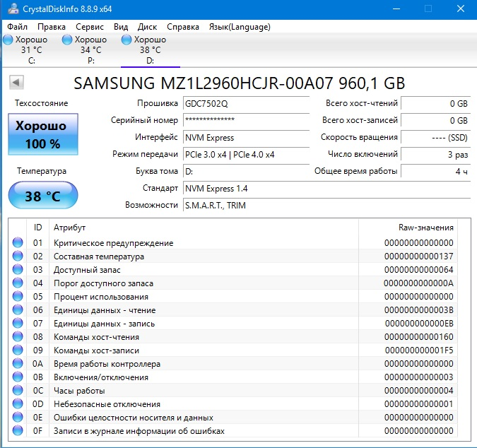Click the orb beside Составная температура
This screenshot has width=477, height=448.
(x=18, y=256)
